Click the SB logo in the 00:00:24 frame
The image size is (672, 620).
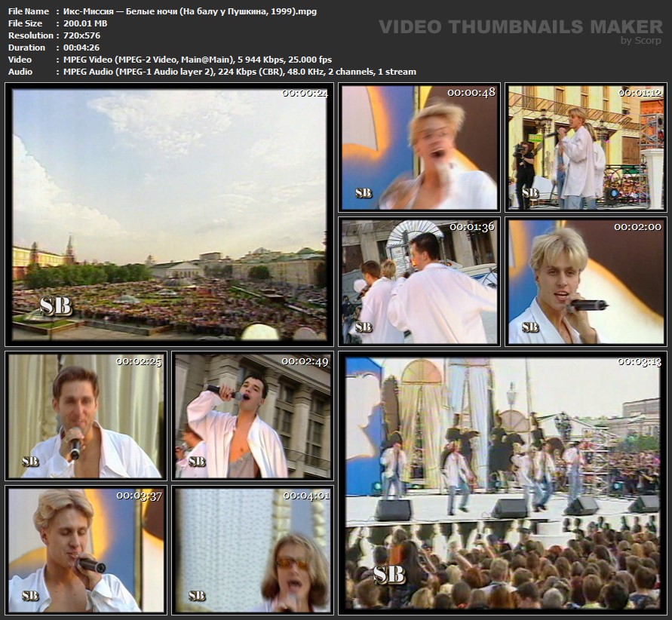click(56, 305)
